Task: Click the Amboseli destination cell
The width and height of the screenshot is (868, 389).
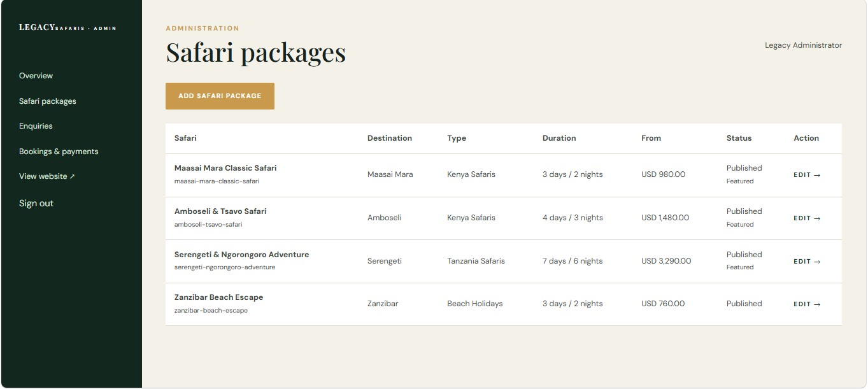Action: (x=385, y=218)
